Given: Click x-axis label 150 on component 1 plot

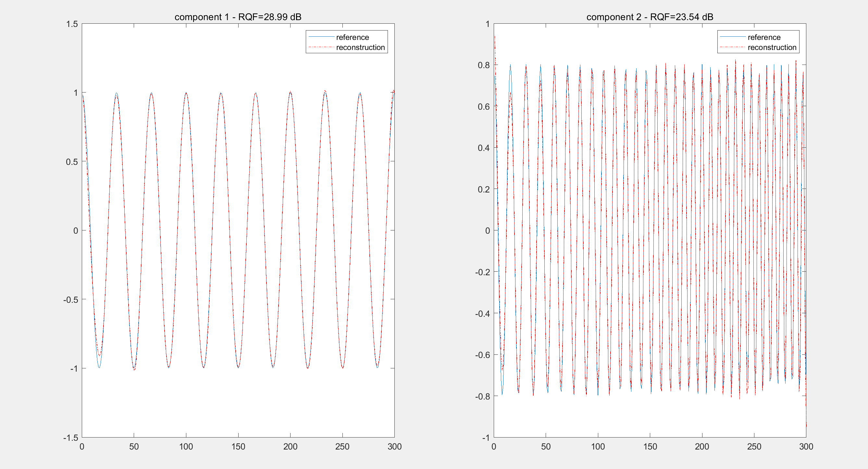Looking at the screenshot, I should (x=238, y=446).
